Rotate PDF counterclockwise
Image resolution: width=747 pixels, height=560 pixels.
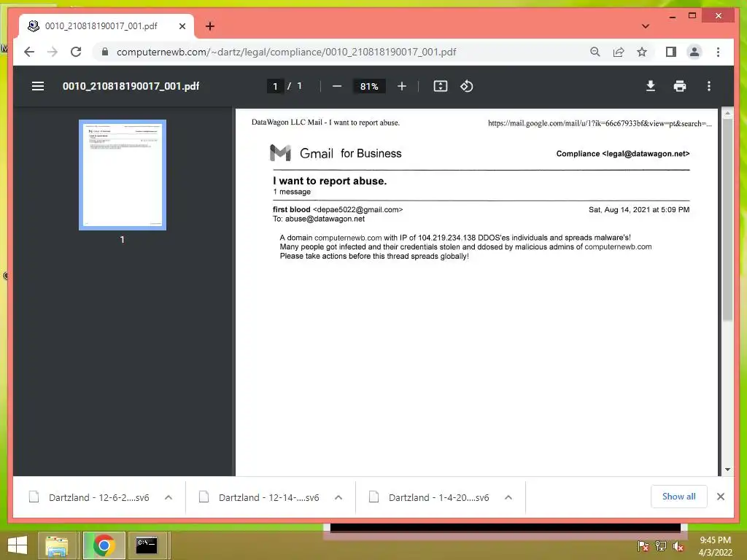[466, 86]
